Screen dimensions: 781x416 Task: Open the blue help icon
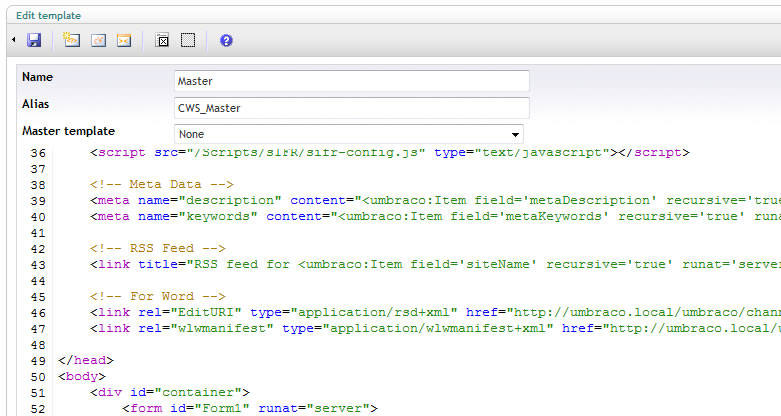pyautogui.click(x=226, y=40)
